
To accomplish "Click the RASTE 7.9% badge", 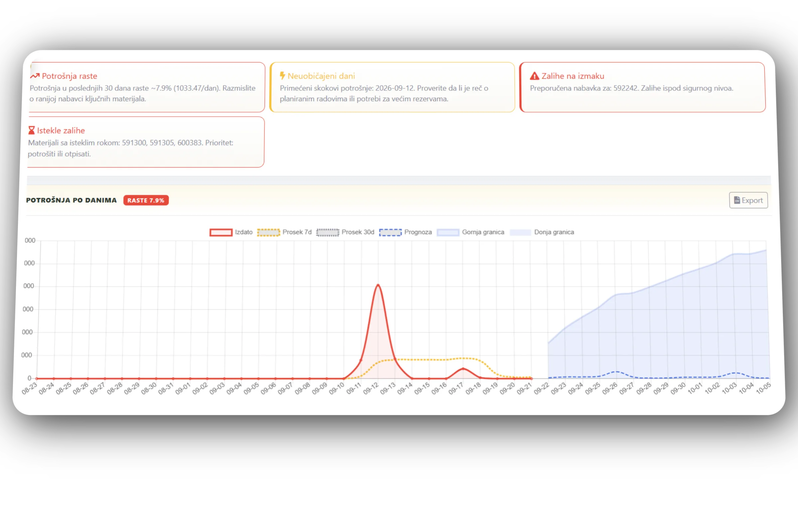I will 146,200.
